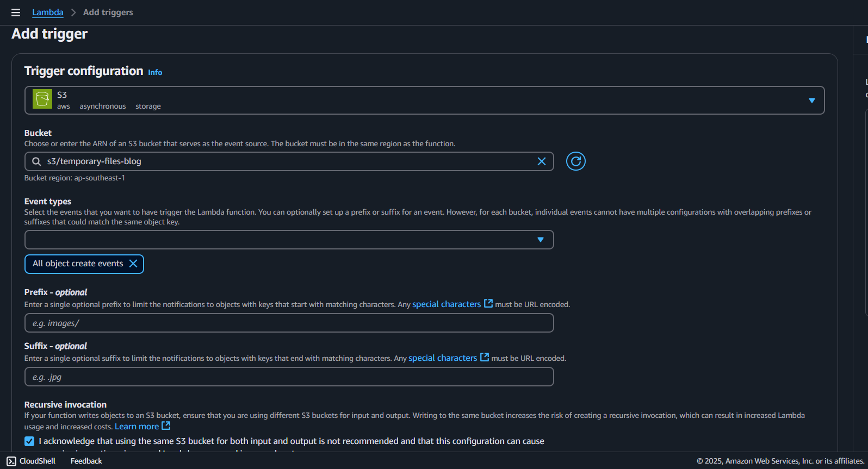Image resolution: width=868 pixels, height=469 pixels.
Task: Open the hamburger navigation menu
Action: 16,12
